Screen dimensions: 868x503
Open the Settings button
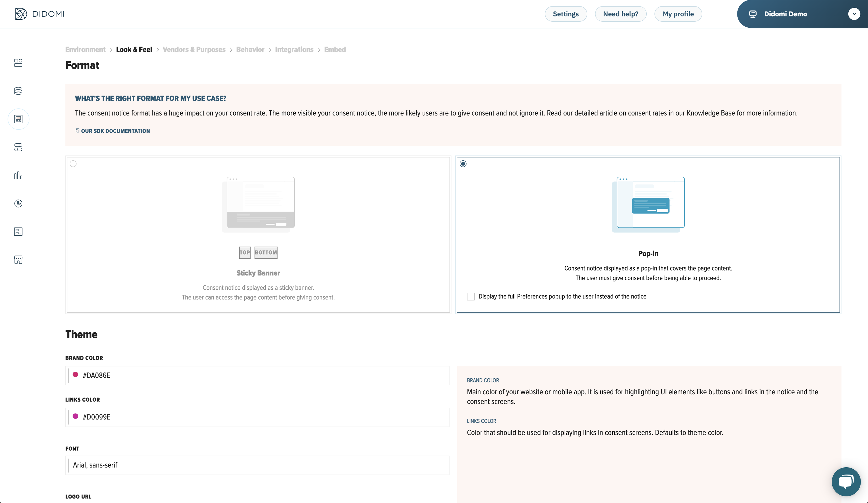pyautogui.click(x=566, y=14)
